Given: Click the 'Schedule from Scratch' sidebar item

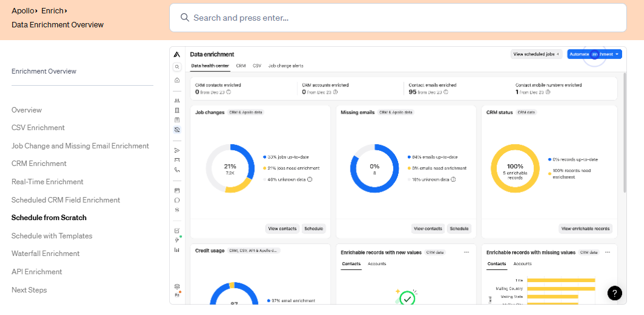Looking at the screenshot, I should (x=49, y=218).
